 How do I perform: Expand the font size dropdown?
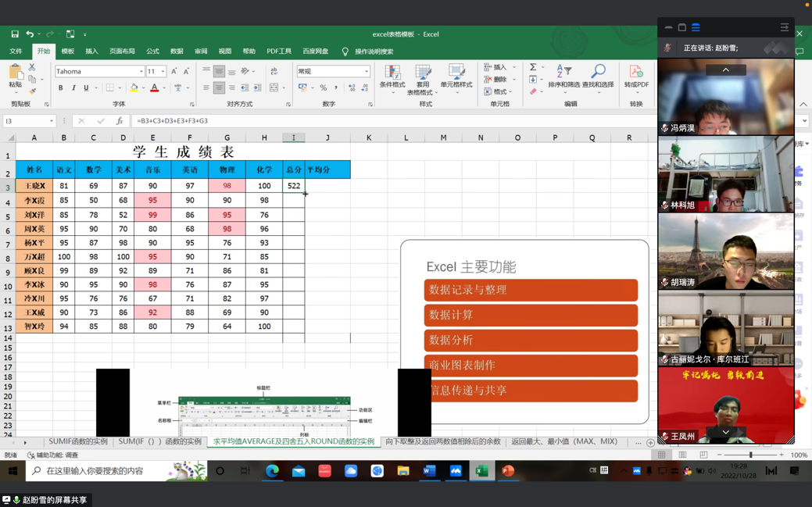tap(163, 71)
